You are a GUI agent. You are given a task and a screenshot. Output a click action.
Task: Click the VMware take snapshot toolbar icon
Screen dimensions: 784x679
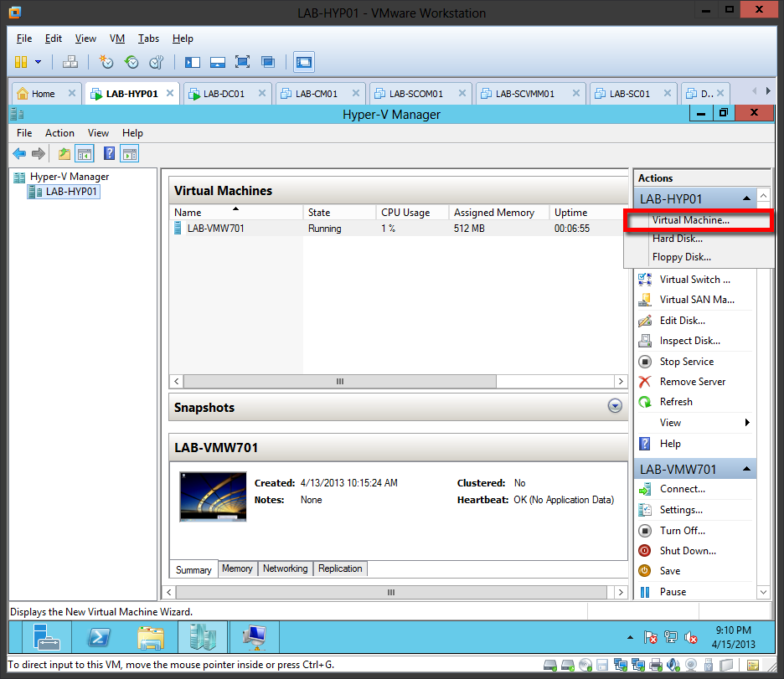point(106,62)
